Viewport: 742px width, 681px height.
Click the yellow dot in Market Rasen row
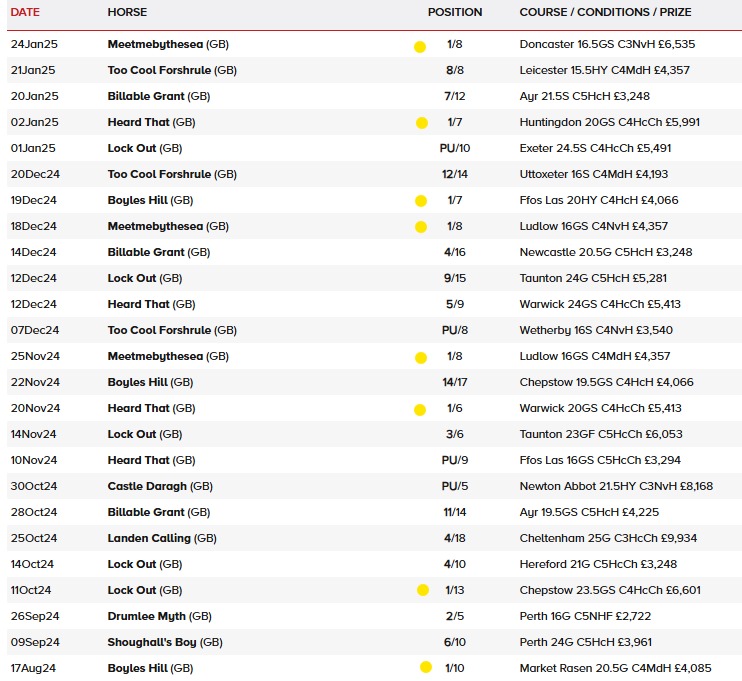[x=426, y=667]
